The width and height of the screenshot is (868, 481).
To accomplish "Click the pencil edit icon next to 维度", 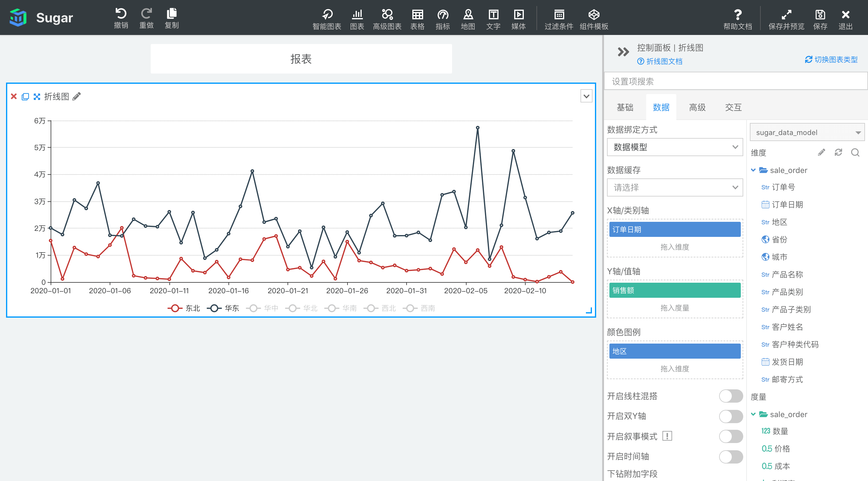I will coord(821,152).
